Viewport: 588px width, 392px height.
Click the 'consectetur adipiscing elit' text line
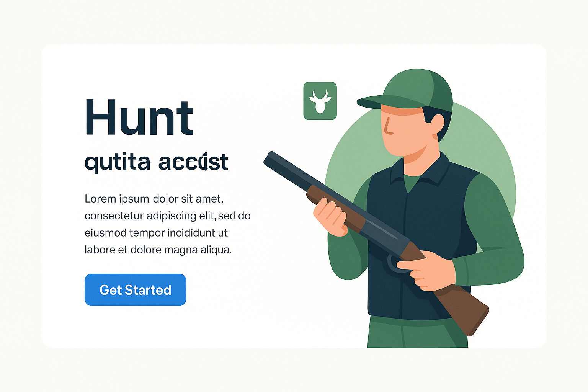168,216
